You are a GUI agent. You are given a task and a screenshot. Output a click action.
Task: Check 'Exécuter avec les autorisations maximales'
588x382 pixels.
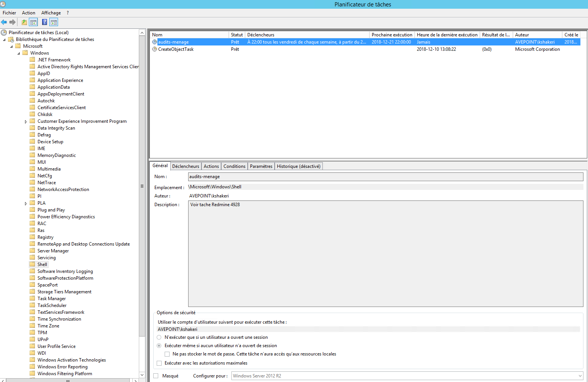coord(159,363)
